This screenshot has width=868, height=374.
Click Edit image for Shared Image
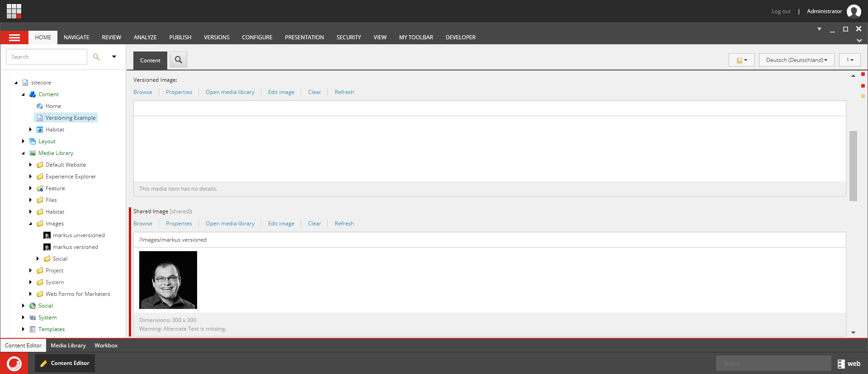(281, 224)
